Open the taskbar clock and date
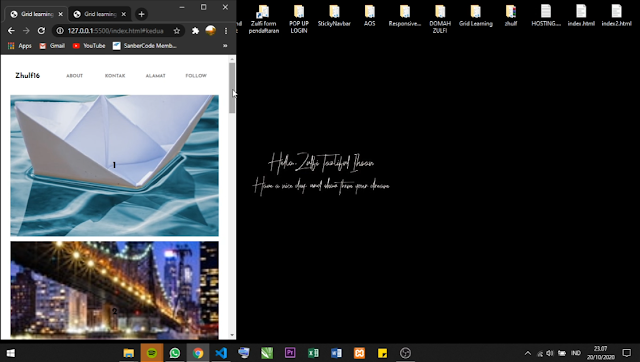 [x=600, y=353]
